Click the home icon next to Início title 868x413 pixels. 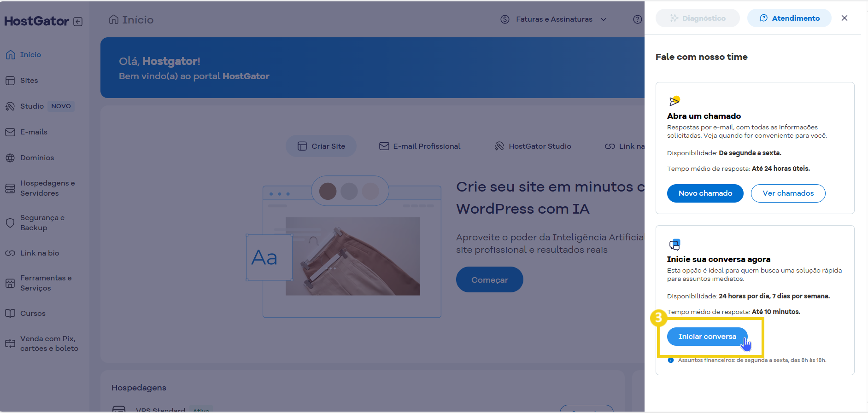[113, 19]
